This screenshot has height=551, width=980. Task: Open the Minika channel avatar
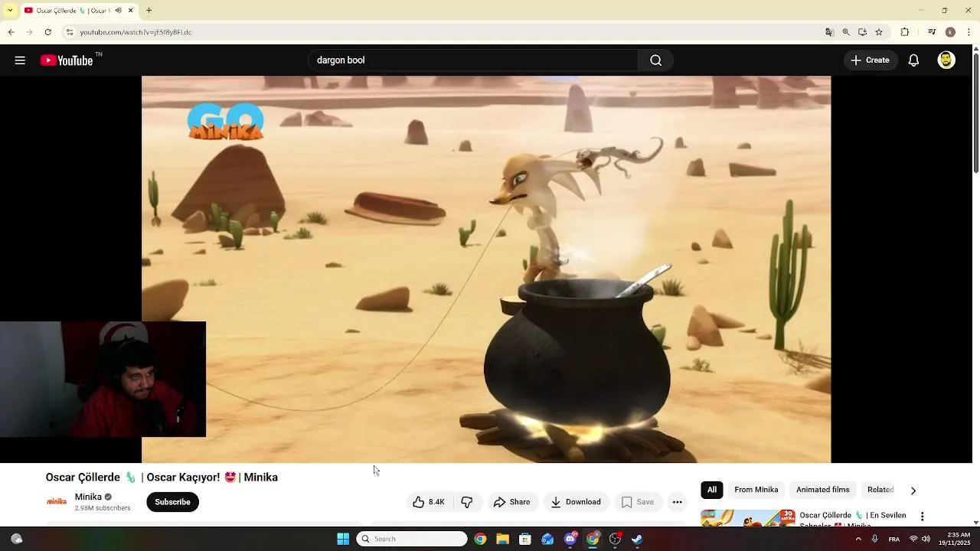pyautogui.click(x=57, y=502)
